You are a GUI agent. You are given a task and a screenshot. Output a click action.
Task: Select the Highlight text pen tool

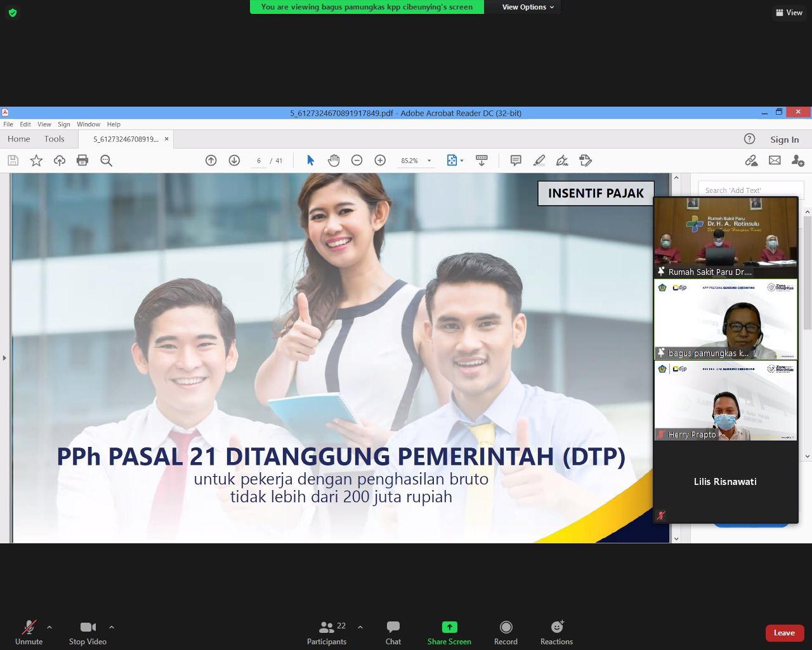[x=539, y=161]
